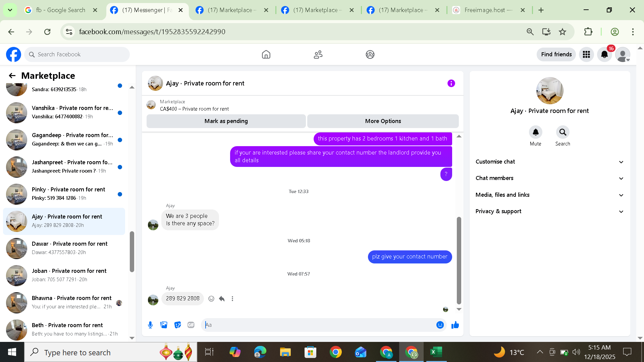Open Beth private room conversation
Screen dimensions: 644x362
coord(64,330)
